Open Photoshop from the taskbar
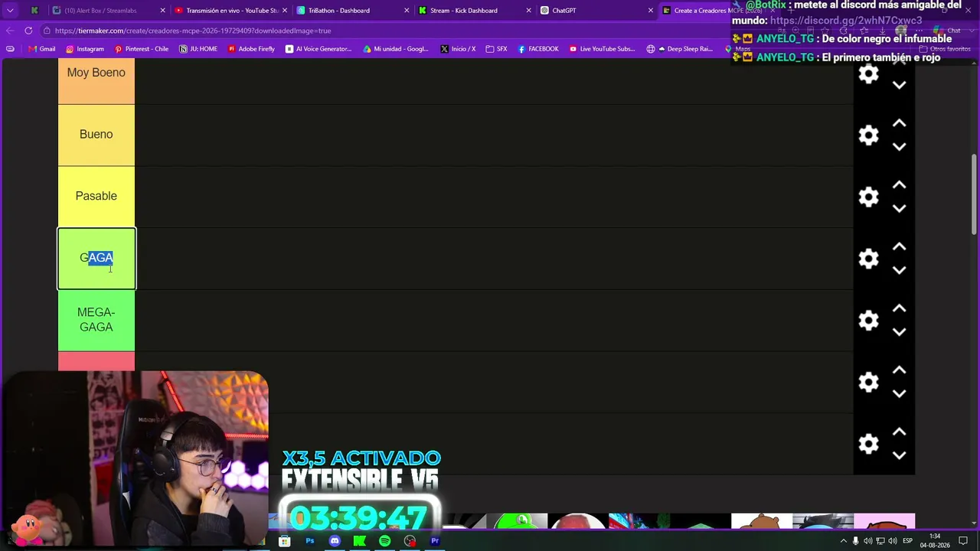Screen dimensions: 980x551 309,541
